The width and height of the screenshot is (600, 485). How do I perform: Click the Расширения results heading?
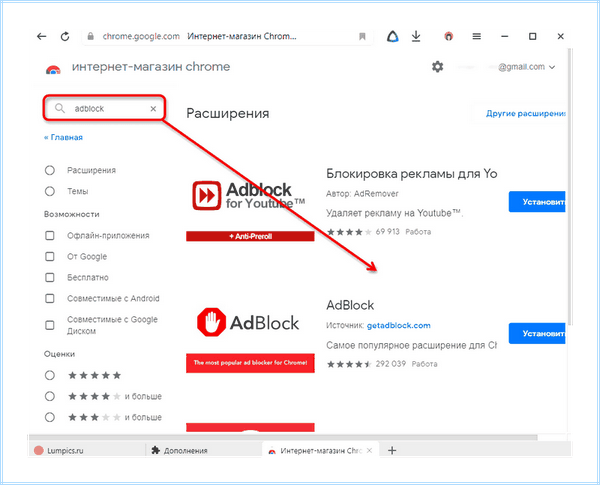(228, 113)
